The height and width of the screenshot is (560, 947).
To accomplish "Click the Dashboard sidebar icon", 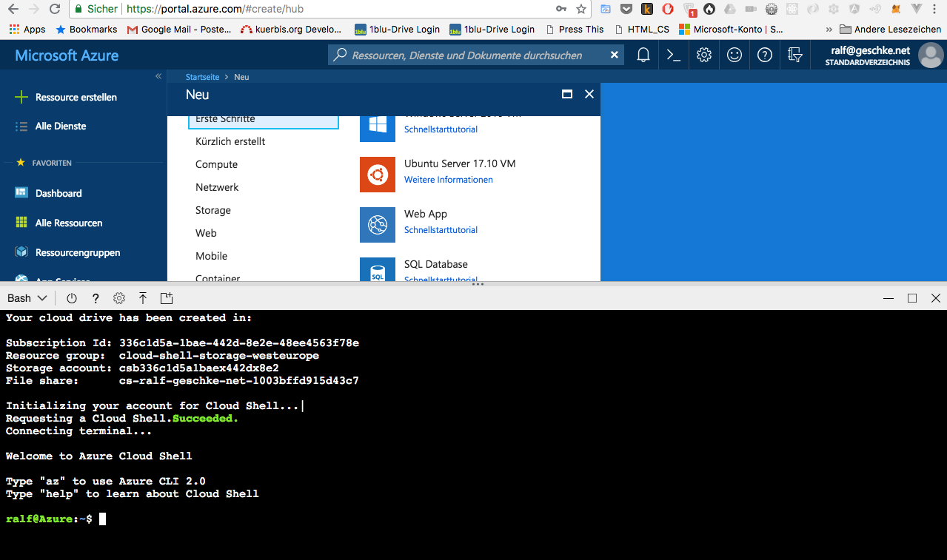I will [21, 193].
